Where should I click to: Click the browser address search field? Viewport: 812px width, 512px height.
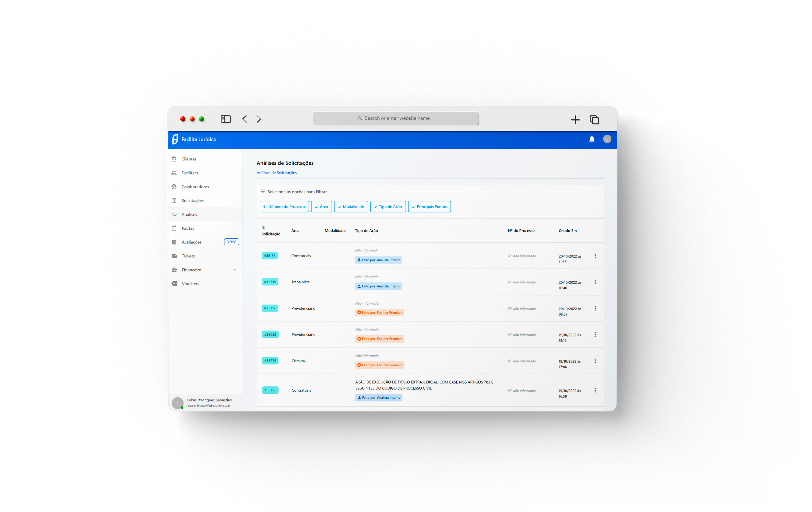[396, 118]
